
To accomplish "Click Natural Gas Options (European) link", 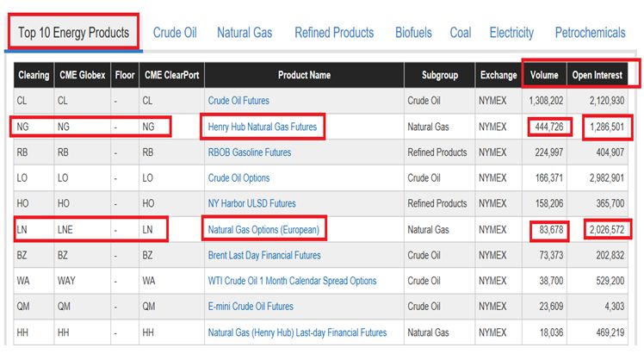I will pos(263,230).
